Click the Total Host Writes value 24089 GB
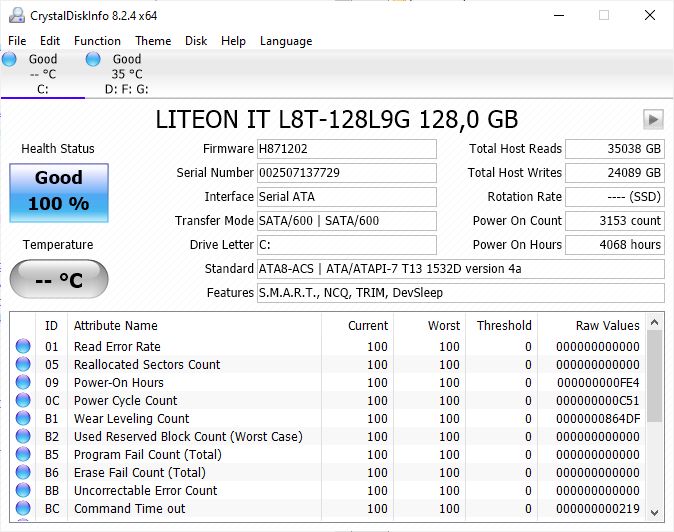Screen dimensions: 674x532 (615, 173)
